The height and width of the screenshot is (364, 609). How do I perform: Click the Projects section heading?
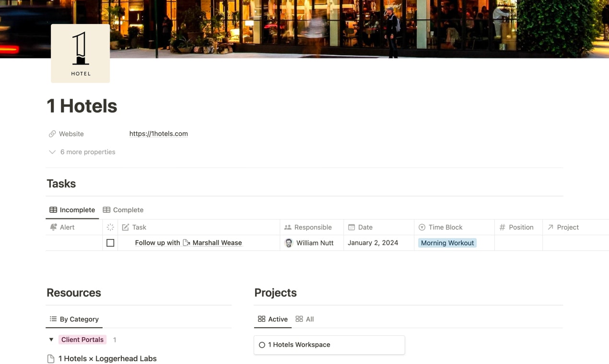tap(276, 293)
